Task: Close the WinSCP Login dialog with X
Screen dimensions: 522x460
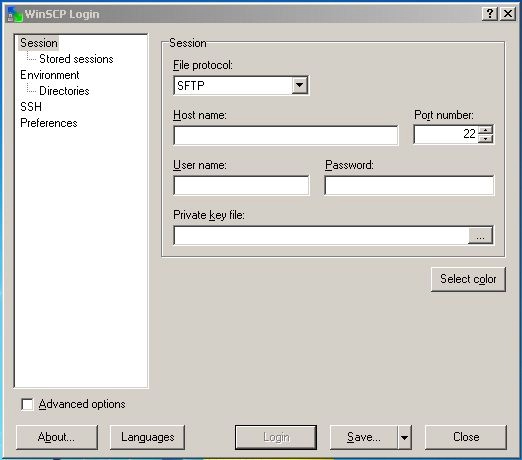Action: 508,14
